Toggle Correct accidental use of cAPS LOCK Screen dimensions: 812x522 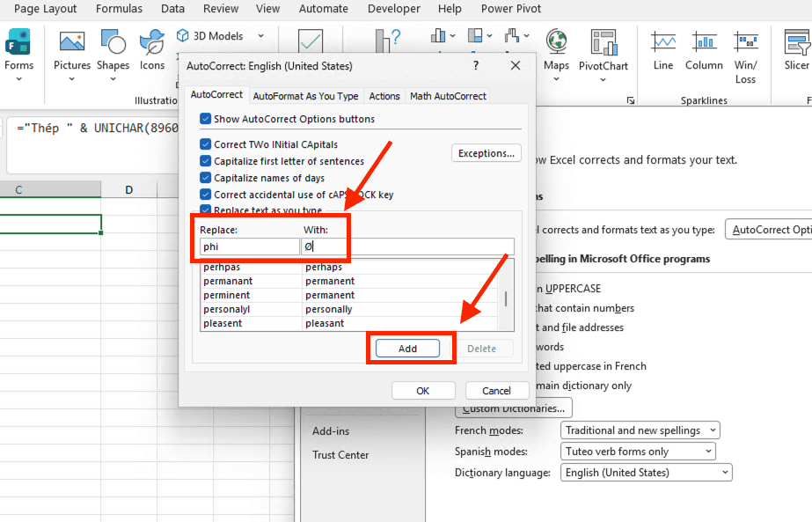point(206,195)
